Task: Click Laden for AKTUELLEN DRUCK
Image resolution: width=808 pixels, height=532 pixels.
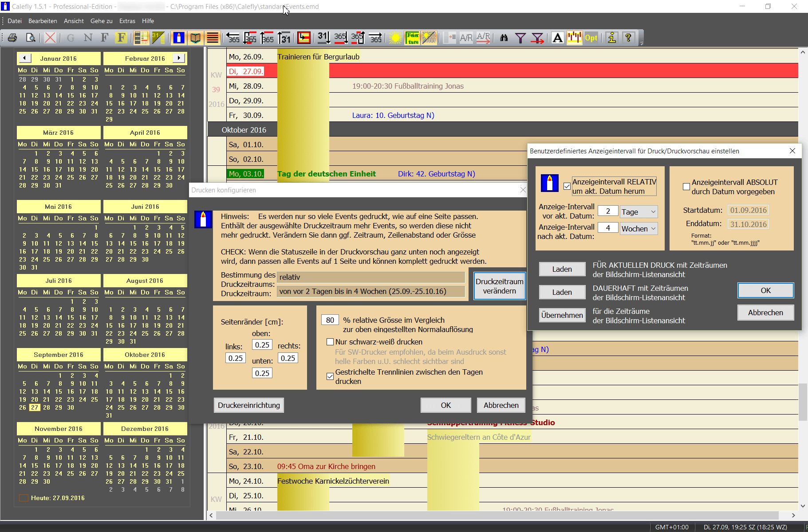Action: coord(562,269)
